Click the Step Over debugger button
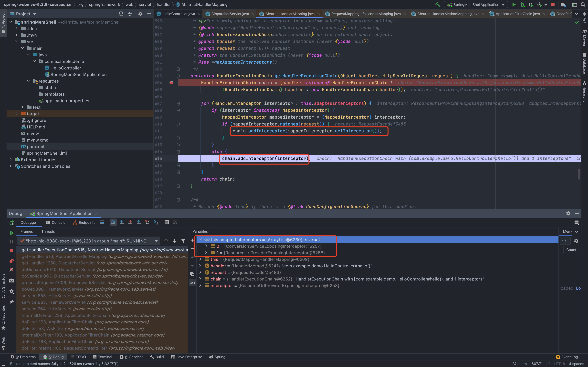This screenshot has height=367, width=588. (x=113, y=222)
